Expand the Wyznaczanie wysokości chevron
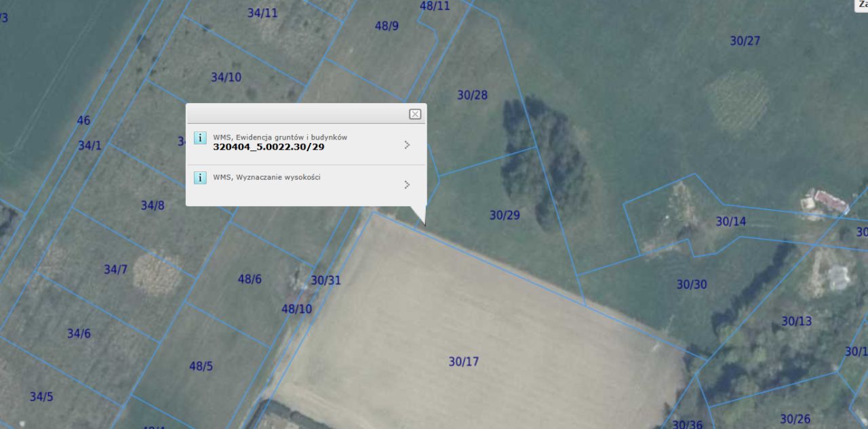Image resolution: width=868 pixels, height=429 pixels. tap(407, 184)
